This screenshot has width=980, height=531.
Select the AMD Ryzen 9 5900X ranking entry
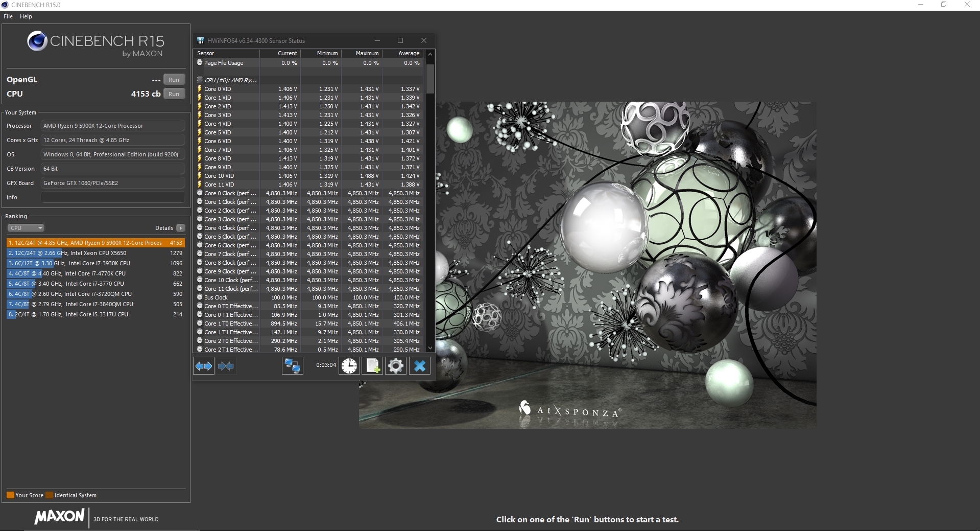tap(95, 243)
